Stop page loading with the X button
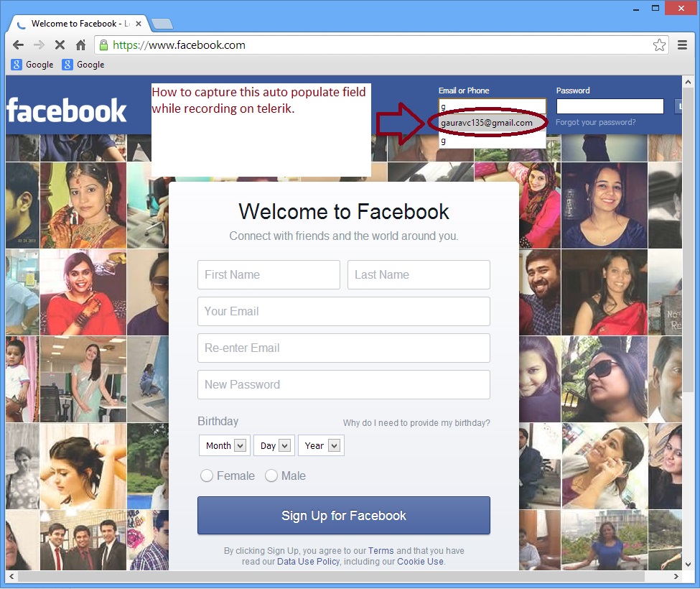 point(60,45)
